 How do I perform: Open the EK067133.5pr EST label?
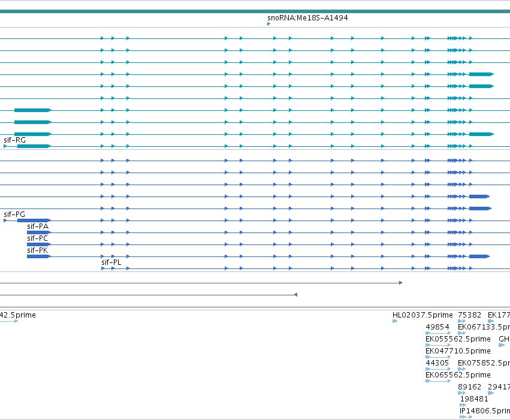click(x=484, y=327)
